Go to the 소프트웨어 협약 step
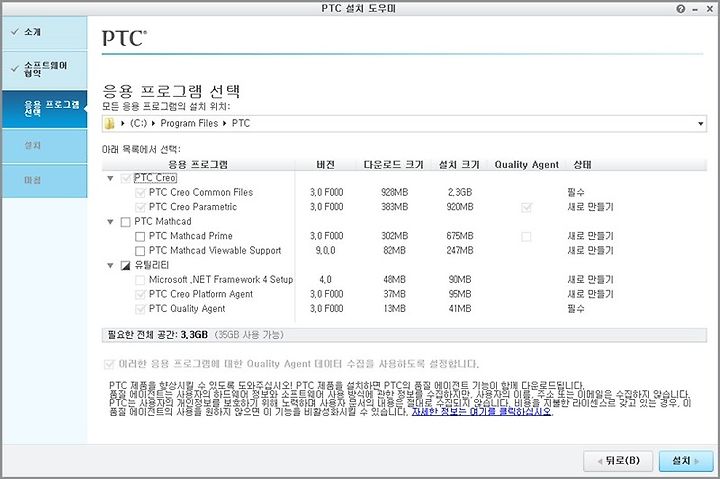The height and width of the screenshot is (479, 720). (45, 70)
